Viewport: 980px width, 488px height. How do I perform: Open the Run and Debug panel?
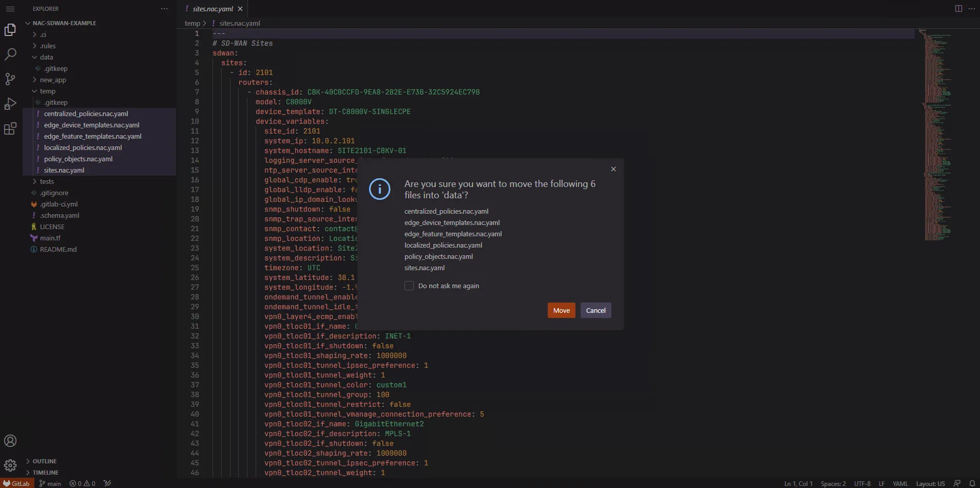10,104
